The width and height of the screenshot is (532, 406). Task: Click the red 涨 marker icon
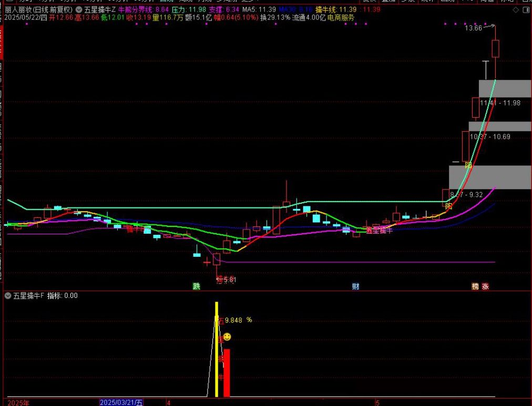(485, 286)
